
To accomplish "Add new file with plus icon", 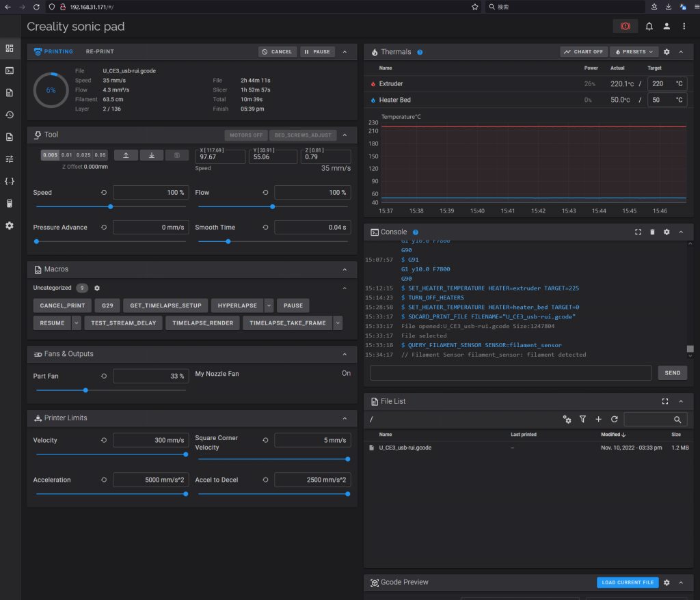I will tap(598, 419).
